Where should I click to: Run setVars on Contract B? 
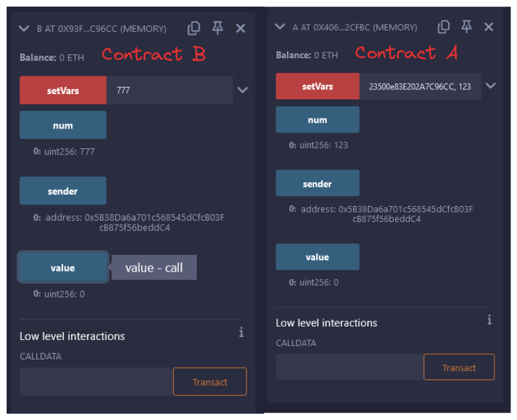[63, 91]
